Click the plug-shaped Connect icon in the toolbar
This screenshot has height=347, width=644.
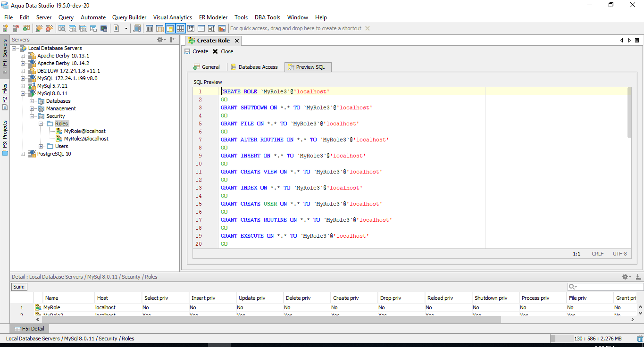tap(39, 28)
